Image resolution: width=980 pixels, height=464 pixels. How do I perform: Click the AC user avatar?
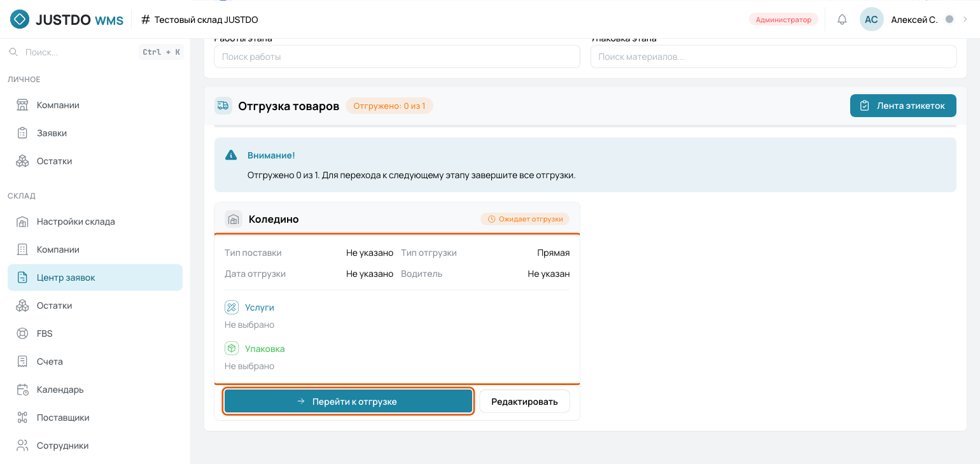(x=871, y=20)
